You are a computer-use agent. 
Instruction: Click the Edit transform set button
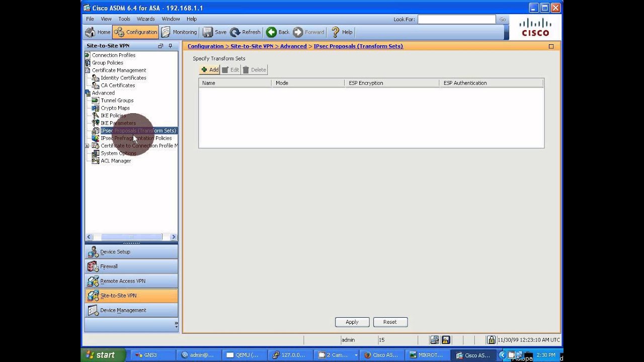pos(230,70)
